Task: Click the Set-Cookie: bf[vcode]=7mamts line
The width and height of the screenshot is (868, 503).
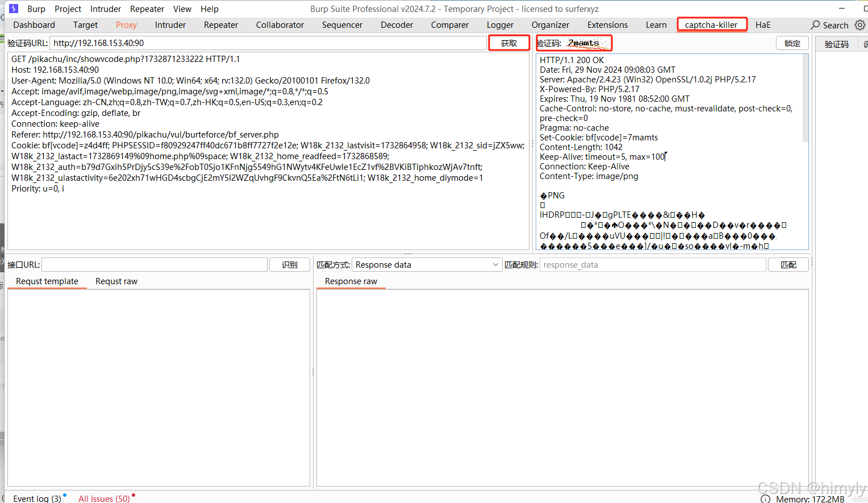Action: tap(599, 138)
